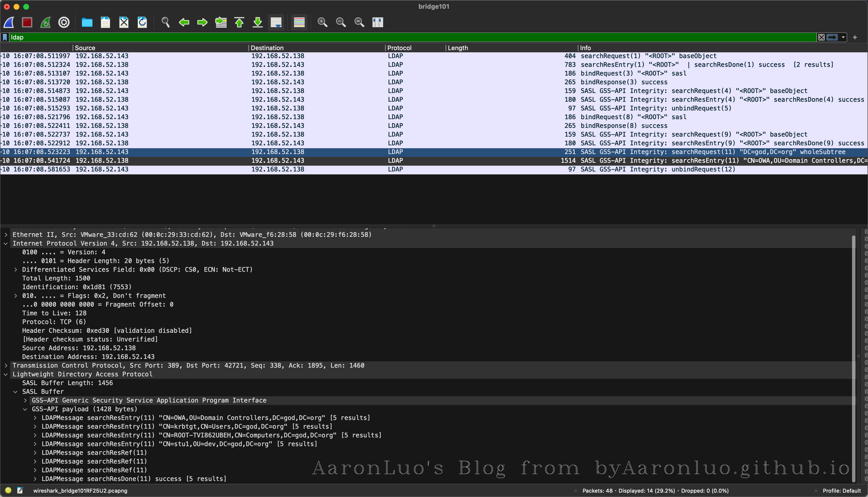Restart current capture with green fin
Screen dimensions: 868x497
pos(45,23)
